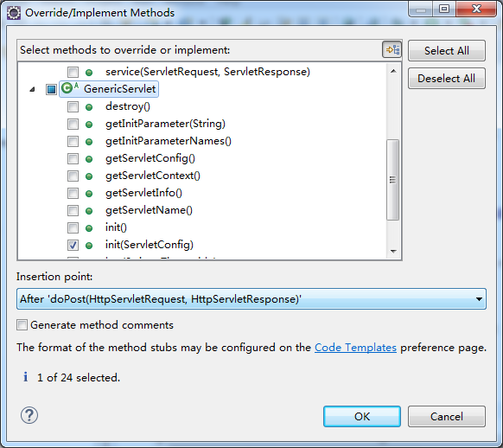The height and width of the screenshot is (448, 503).
Task: Select the getServletName() method text
Action: pos(149,210)
